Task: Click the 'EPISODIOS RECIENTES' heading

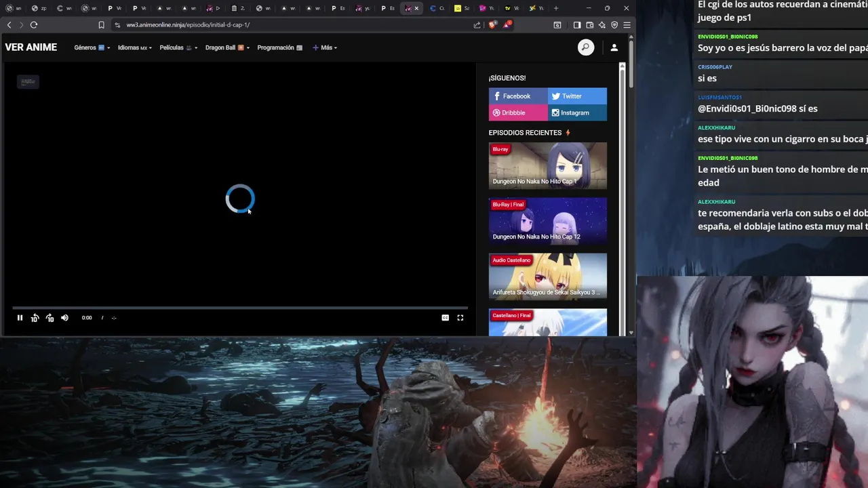Action: pos(525,133)
